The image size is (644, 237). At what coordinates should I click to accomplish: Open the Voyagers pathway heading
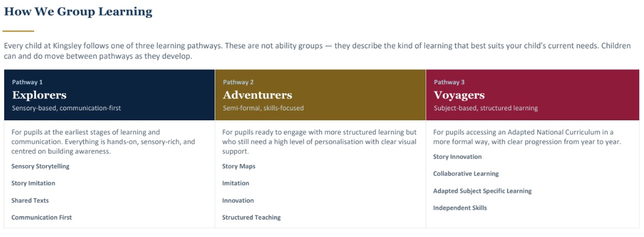pos(459,95)
